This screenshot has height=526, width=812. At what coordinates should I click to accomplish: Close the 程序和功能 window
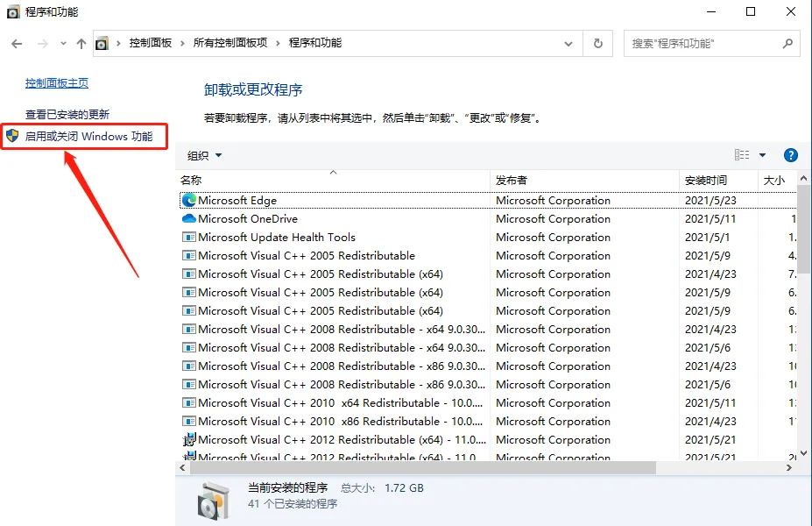click(791, 11)
